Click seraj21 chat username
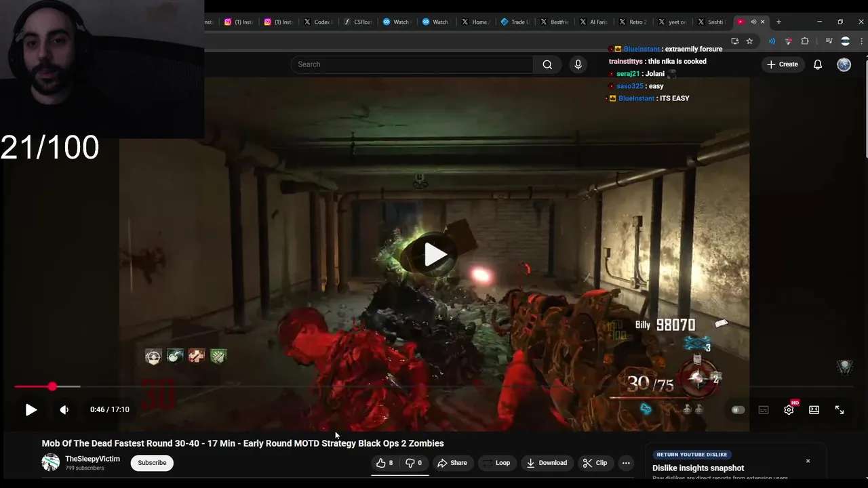Viewport: 868px width, 488px height. pyautogui.click(x=628, y=74)
